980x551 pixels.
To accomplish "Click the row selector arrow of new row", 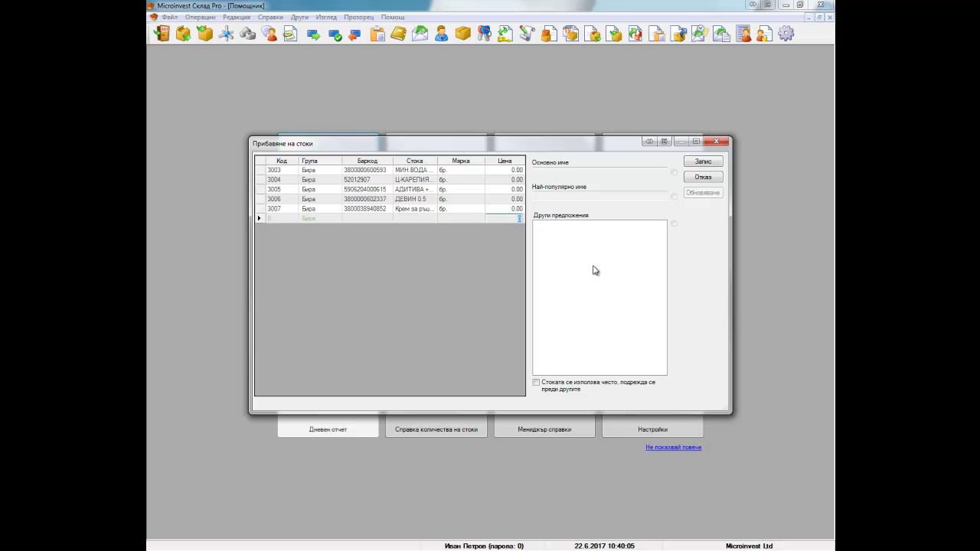I will 260,218.
